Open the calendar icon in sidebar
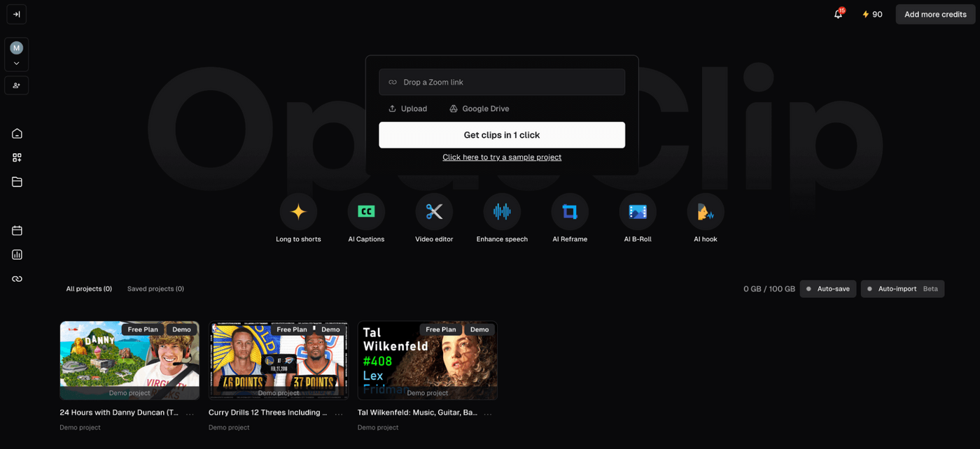The image size is (980, 449). click(x=17, y=231)
